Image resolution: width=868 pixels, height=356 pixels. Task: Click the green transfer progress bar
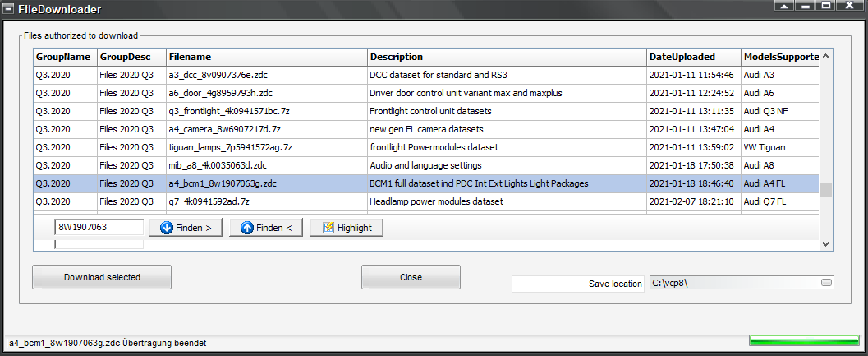[804, 341]
